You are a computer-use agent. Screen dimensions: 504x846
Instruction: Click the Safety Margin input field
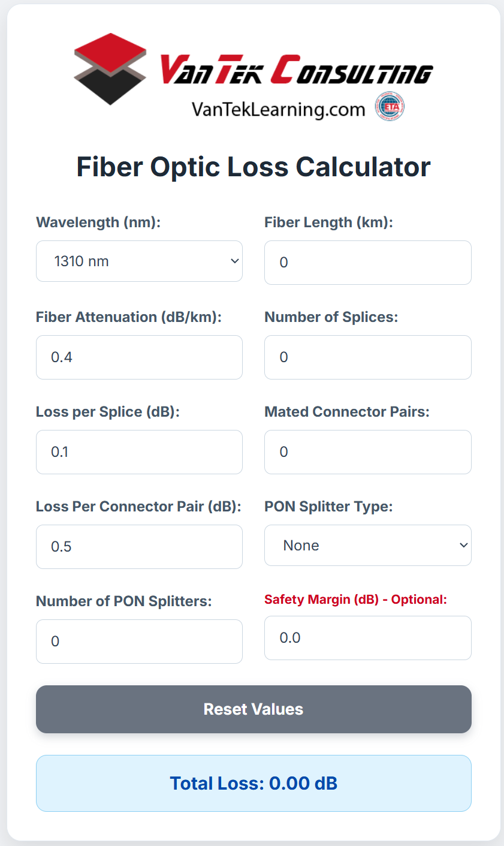coord(367,638)
